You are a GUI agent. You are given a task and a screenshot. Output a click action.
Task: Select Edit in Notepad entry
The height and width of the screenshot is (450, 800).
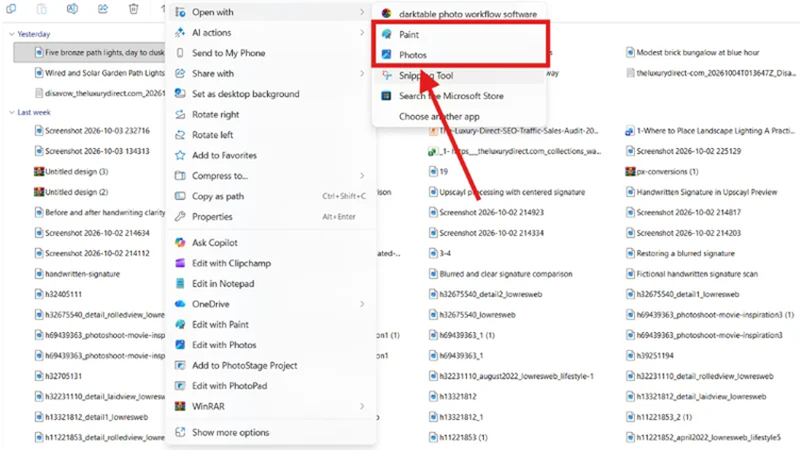coord(271,283)
